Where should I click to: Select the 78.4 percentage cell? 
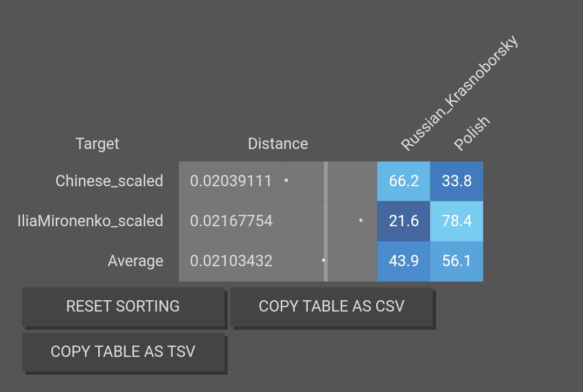(x=457, y=221)
